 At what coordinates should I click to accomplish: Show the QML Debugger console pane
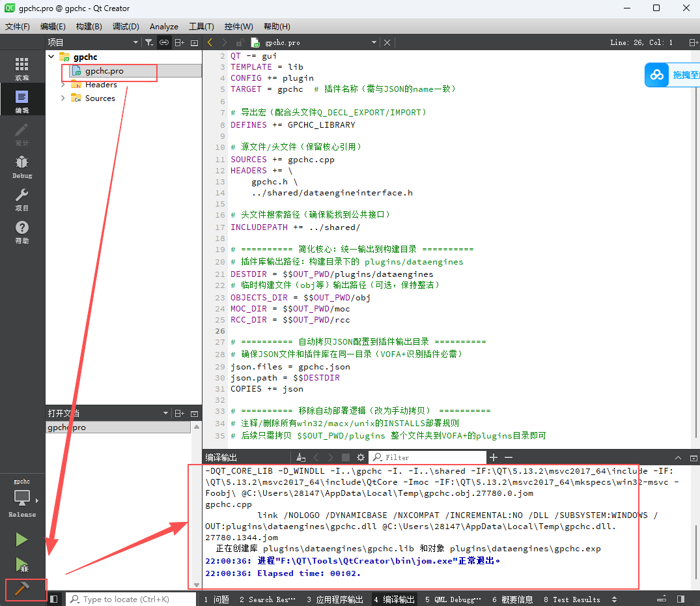[x=453, y=599]
